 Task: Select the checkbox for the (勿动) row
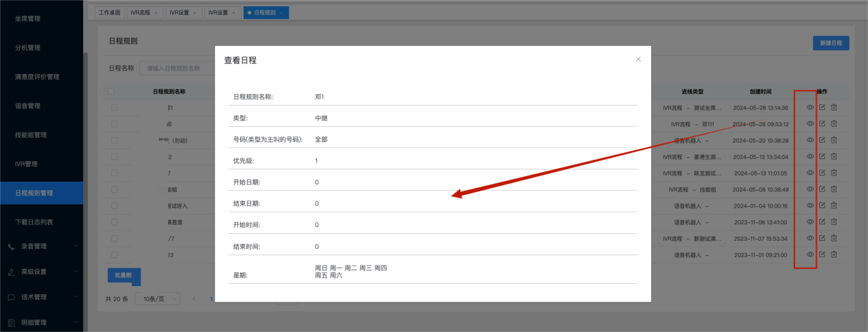114,140
